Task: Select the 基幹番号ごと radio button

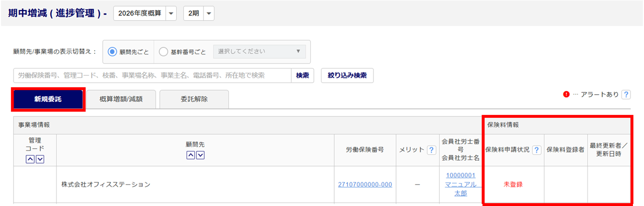Action: (163, 51)
